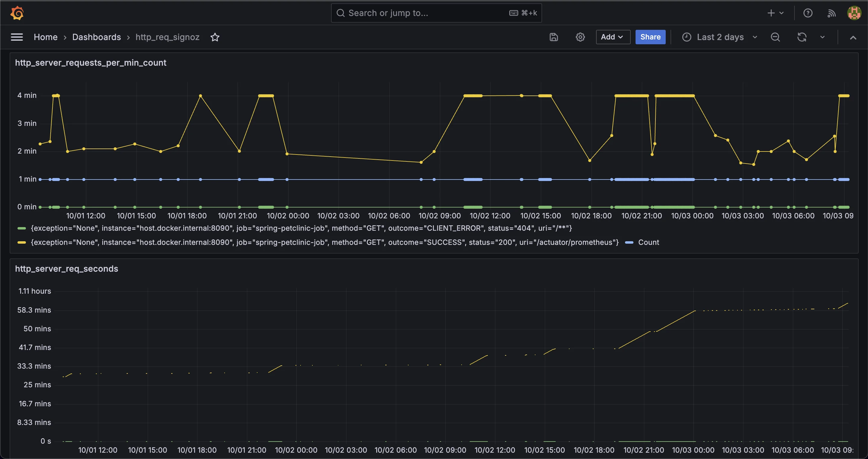Open dashboard settings gear icon
The image size is (868, 459).
click(580, 37)
